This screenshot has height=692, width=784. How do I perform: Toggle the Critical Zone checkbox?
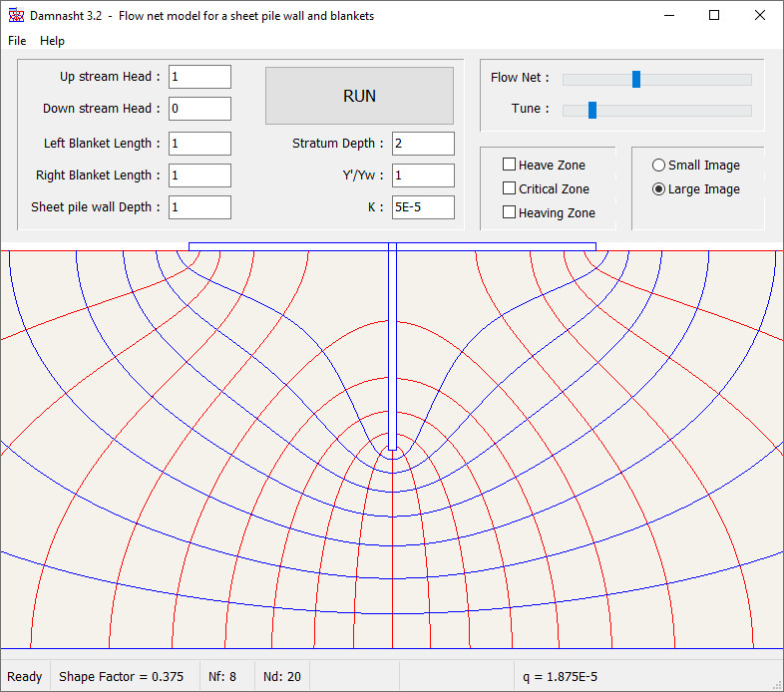click(x=510, y=188)
